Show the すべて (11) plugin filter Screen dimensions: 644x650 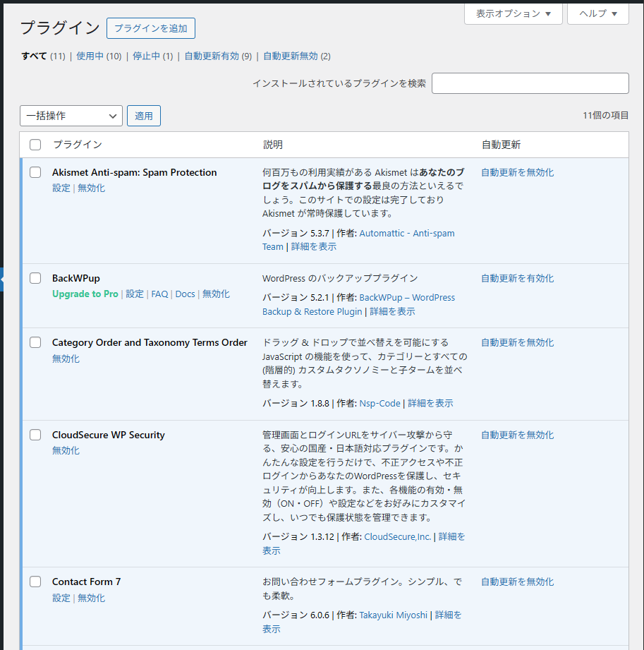click(x=43, y=56)
